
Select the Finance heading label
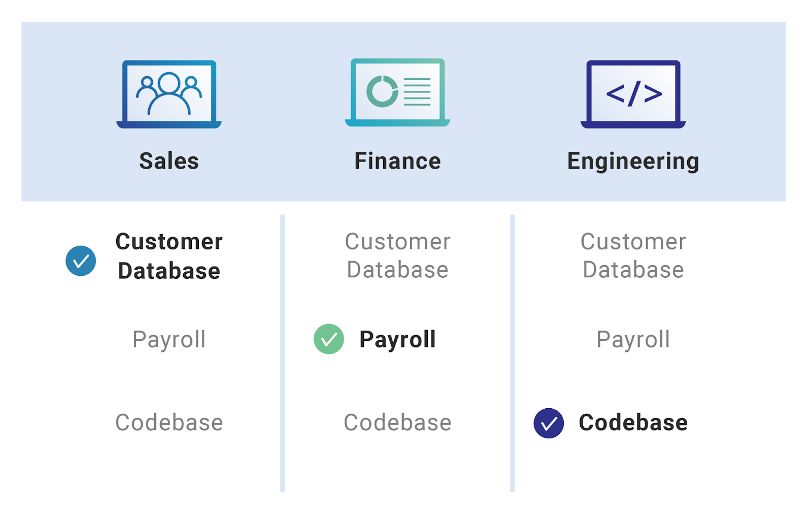tap(397, 161)
